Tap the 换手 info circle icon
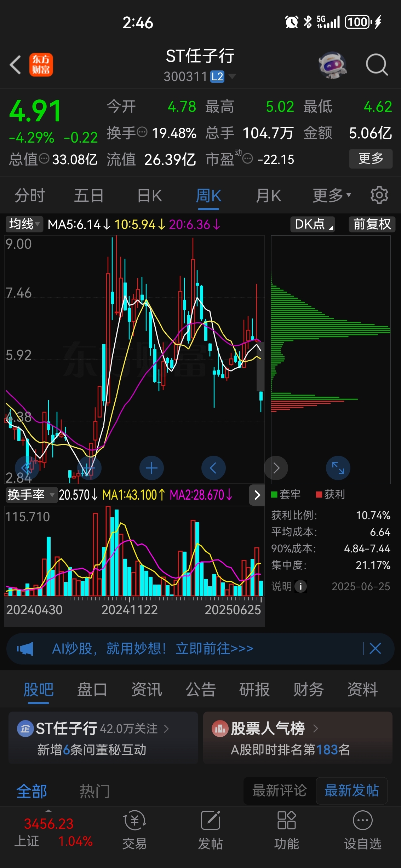This screenshot has width=401, height=868. pyautogui.click(x=142, y=132)
